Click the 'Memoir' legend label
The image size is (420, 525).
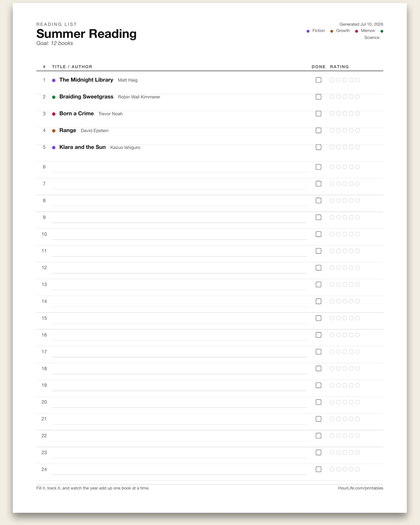(x=368, y=31)
